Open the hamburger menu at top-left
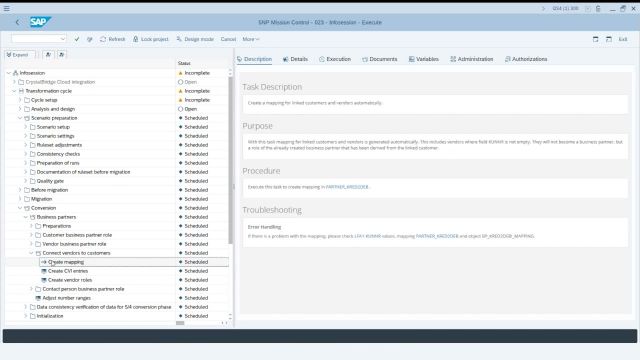This screenshot has height=360, width=640. [x=7, y=8]
